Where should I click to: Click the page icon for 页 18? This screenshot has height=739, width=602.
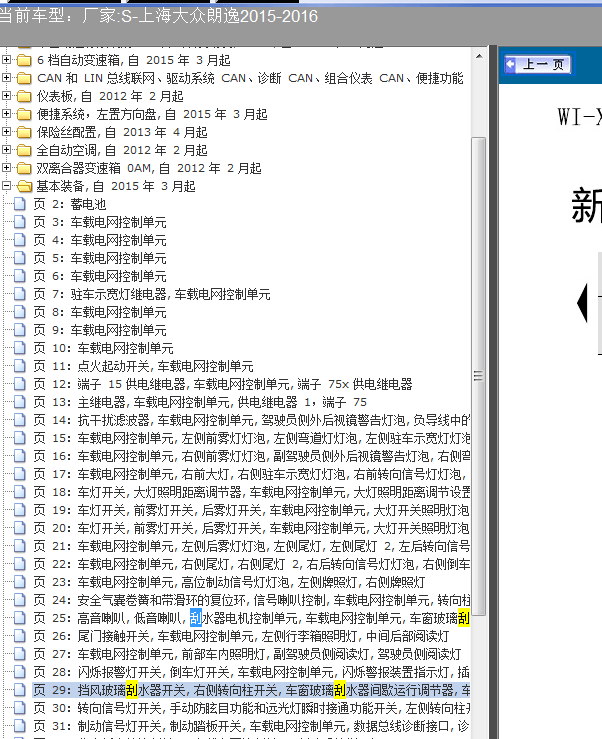tap(20, 492)
